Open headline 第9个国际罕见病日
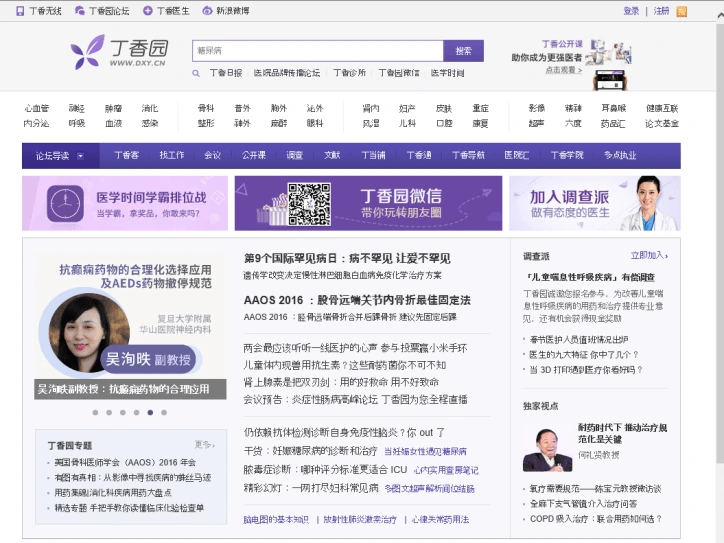The width and height of the screenshot is (724, 543). pyautogui.click(x=347, y=258)
